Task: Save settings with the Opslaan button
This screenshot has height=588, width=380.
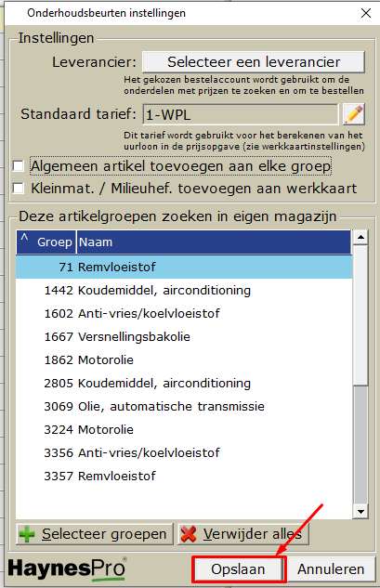Action: click(x=238, y=569)
